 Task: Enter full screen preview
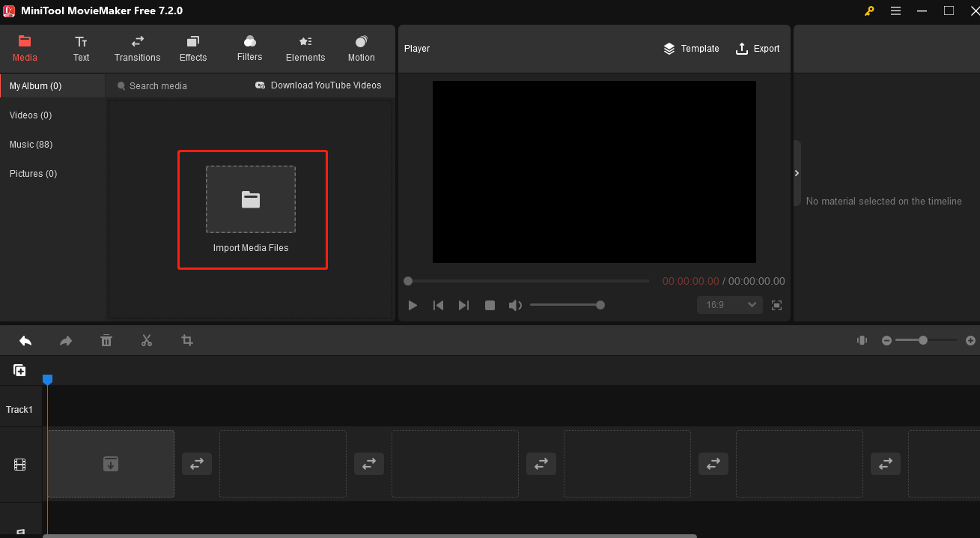click(777, 305)
